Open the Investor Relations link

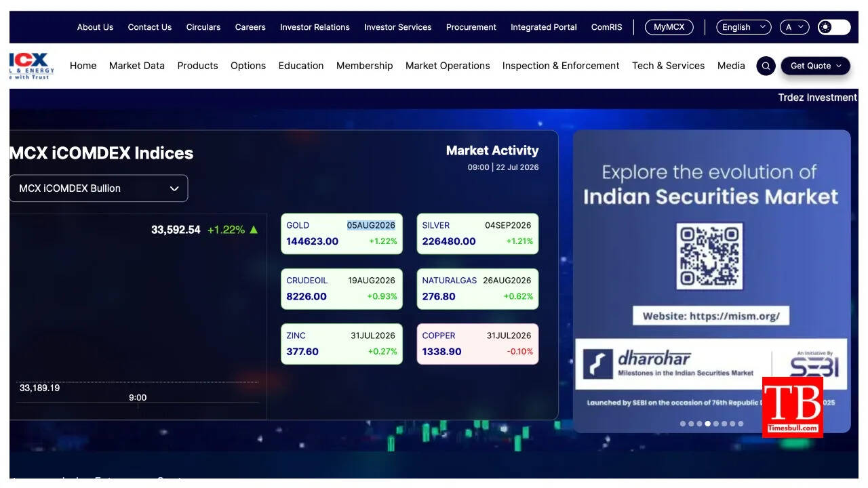pos(315,27)
